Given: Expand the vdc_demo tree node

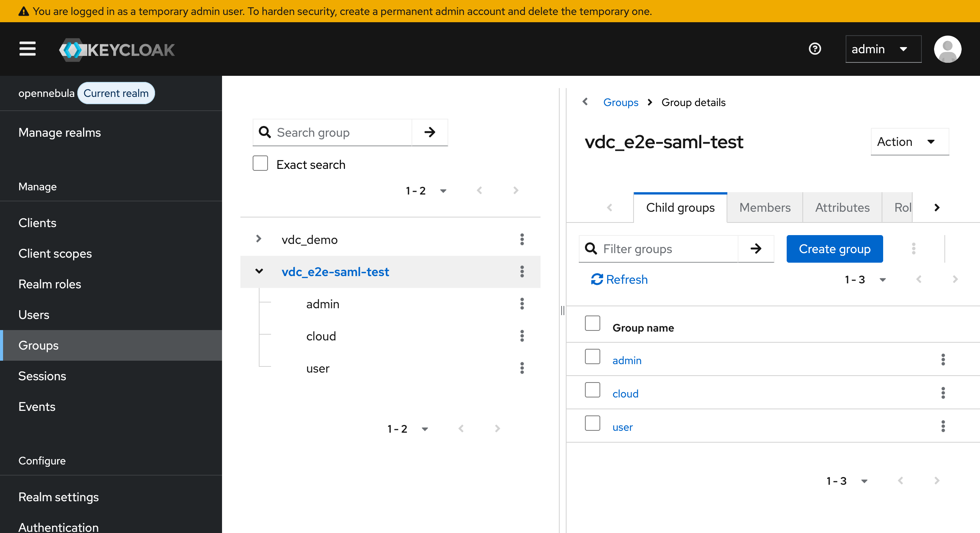Looking at the screenshot, I should (259, 239).
